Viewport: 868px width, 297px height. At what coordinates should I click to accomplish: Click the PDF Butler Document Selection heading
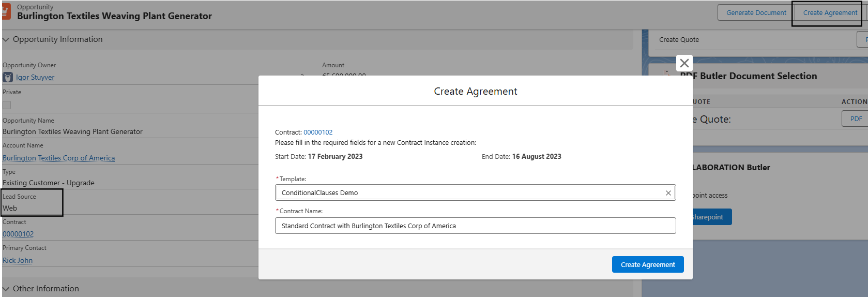point(749,76)
